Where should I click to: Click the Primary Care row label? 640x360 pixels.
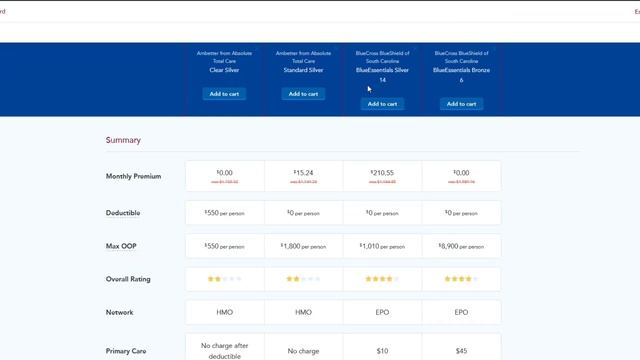tap(126, 351)
